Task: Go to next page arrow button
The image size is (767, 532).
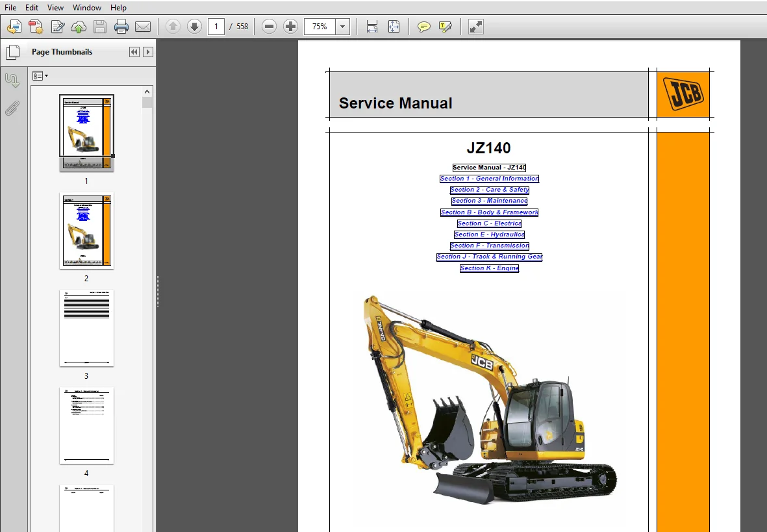Action: coord(194,27)
